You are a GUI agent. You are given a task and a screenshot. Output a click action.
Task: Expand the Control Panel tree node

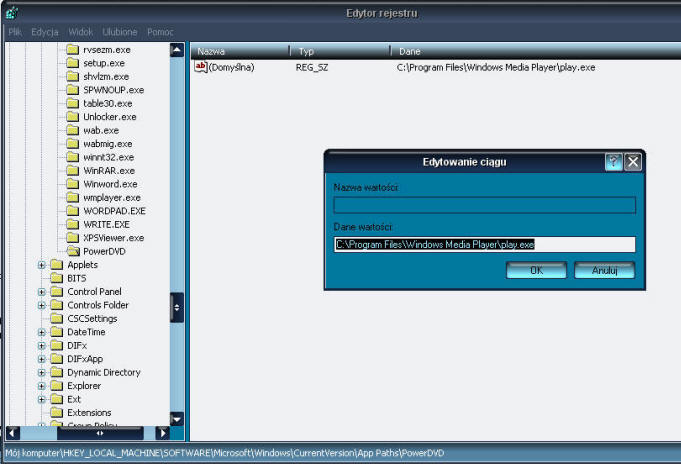coord(42,292)
